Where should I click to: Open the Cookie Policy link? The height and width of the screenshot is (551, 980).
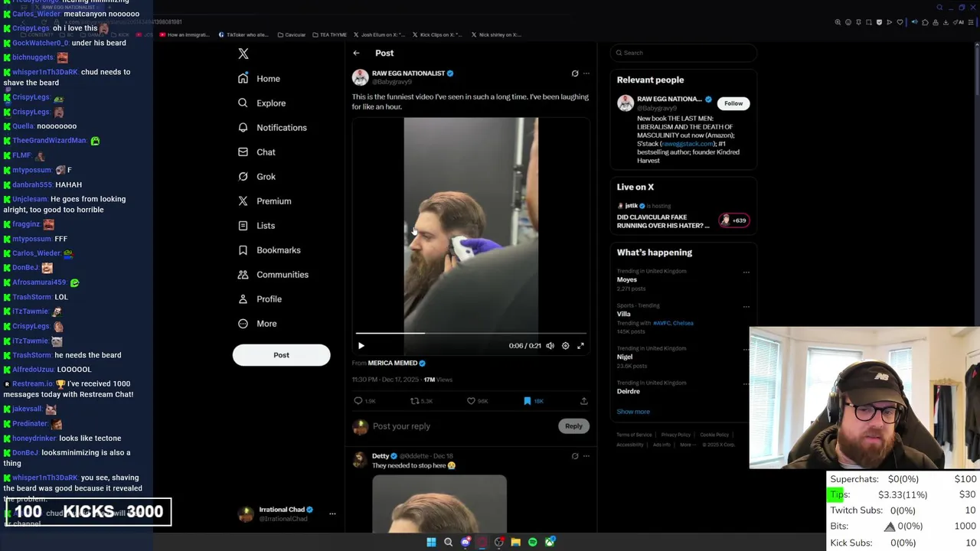(714, 435)
